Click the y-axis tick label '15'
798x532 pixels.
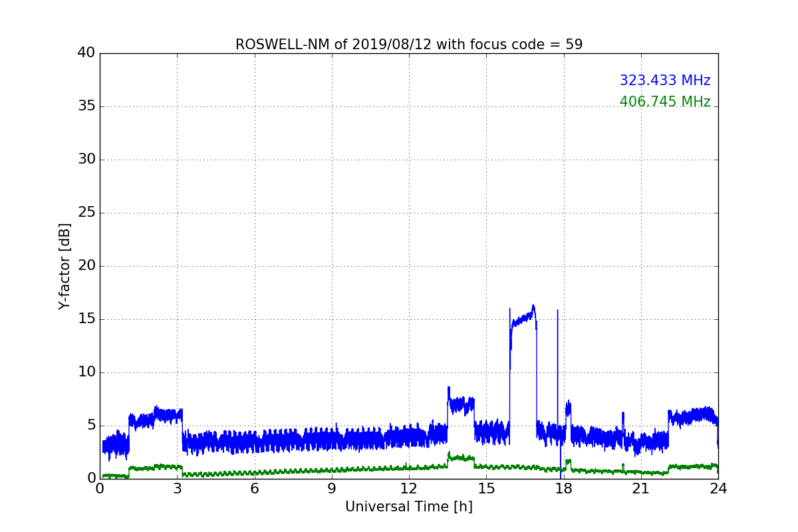[86, 319]
